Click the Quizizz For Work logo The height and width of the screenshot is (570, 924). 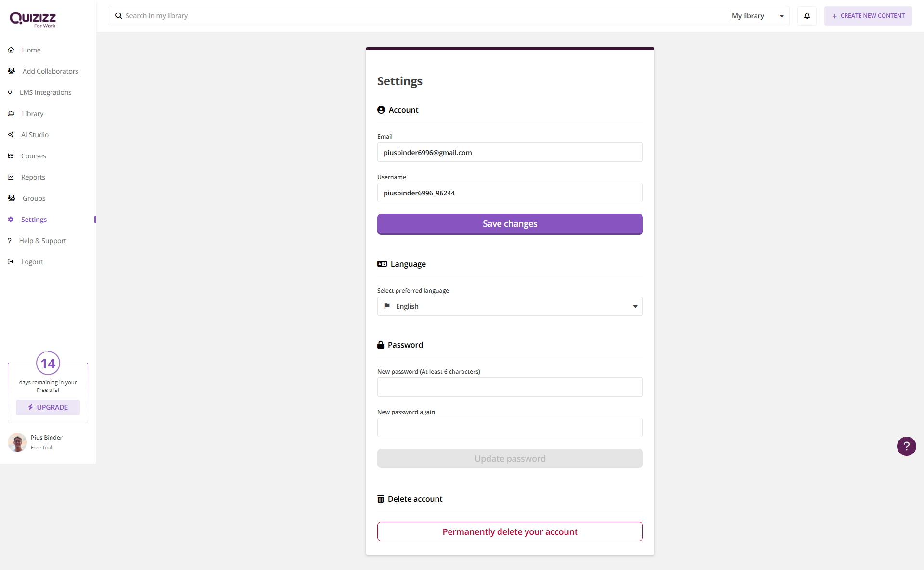pyautogui.click(x=33, y=20)
